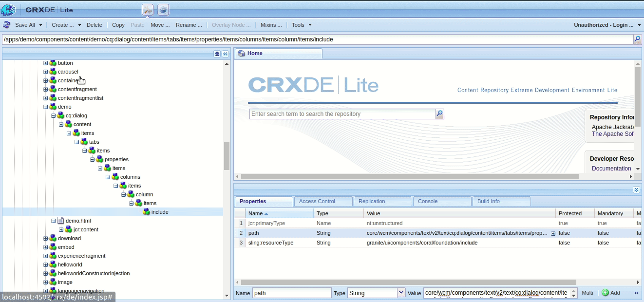Image resolution: width=644 pixels, height=302 pixels.
Task: Click the binoculars search icon in tree panel
Action: tap(217, 54)
